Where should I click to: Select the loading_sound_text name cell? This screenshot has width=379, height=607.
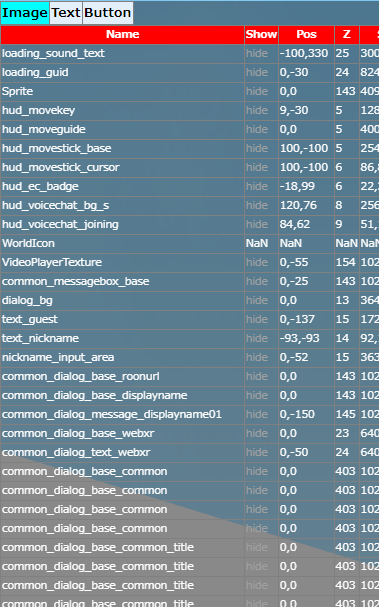122,53
